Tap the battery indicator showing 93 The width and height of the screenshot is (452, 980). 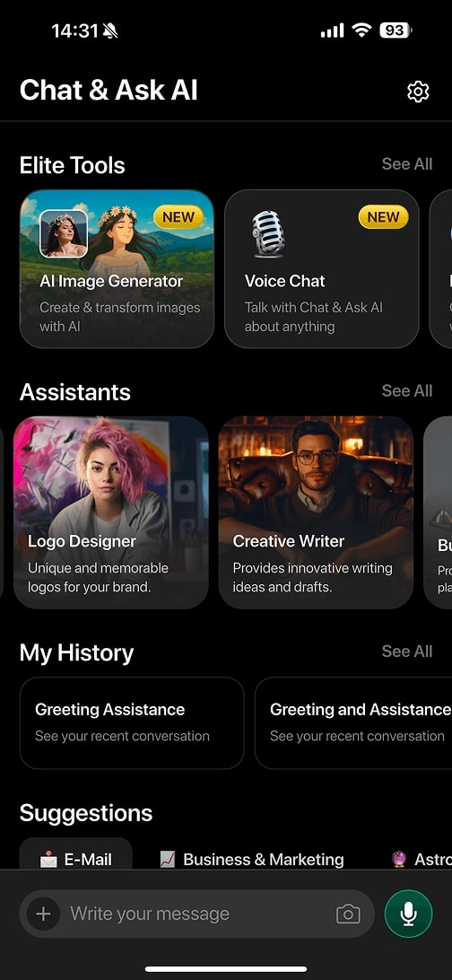click(x=395, y=30)
